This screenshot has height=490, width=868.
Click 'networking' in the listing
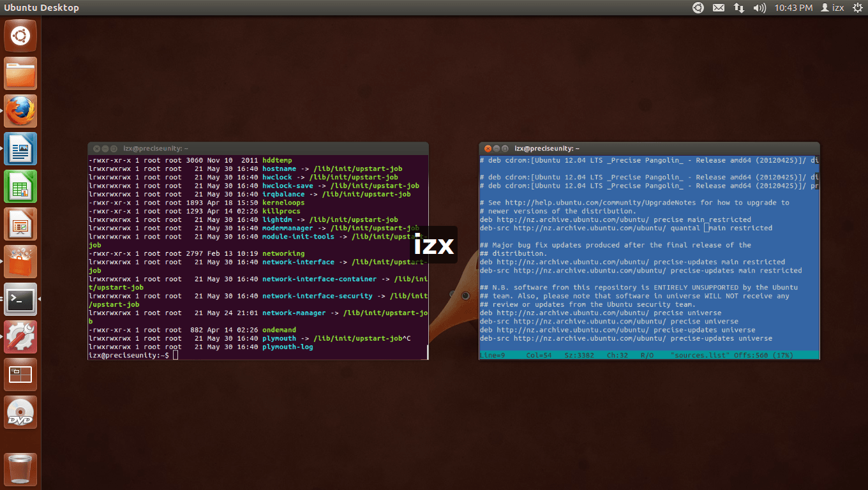[283, 253]
